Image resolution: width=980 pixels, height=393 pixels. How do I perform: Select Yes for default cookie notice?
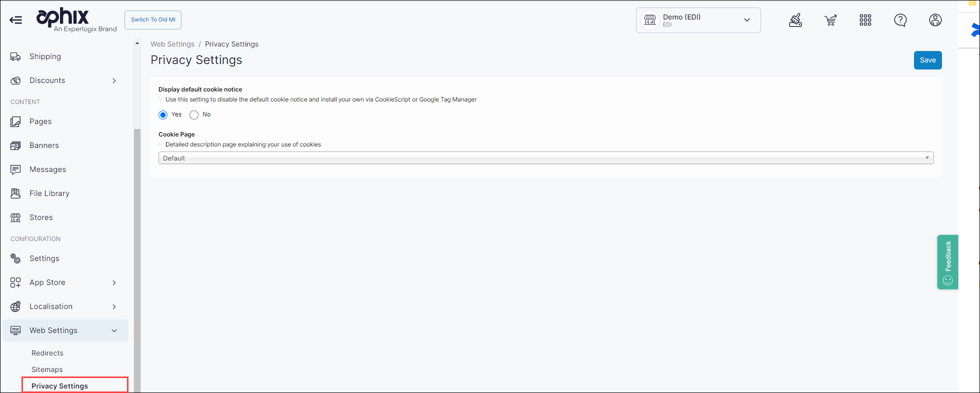(163, 115)
